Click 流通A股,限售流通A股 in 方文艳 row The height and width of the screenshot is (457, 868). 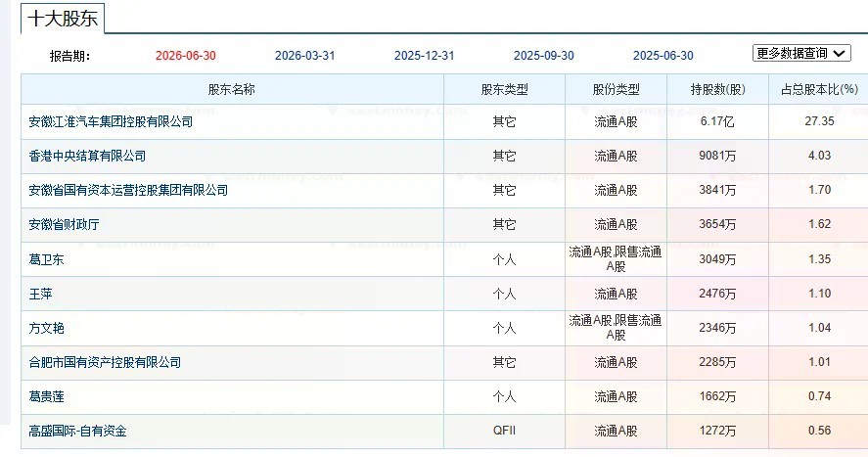coord(616,328)
